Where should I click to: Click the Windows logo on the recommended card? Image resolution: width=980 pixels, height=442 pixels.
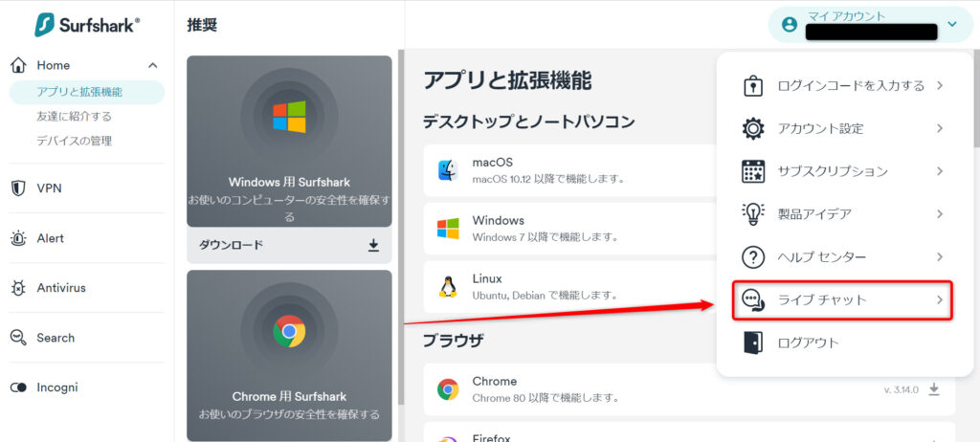click(x=289, y=117)
